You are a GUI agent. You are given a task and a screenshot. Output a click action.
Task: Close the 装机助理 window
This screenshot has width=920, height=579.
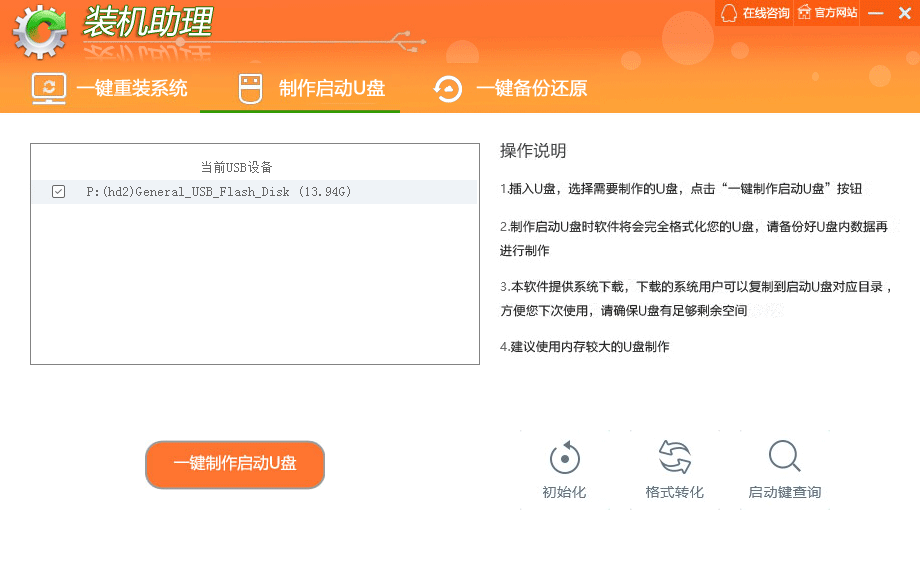tap(905, 13)
